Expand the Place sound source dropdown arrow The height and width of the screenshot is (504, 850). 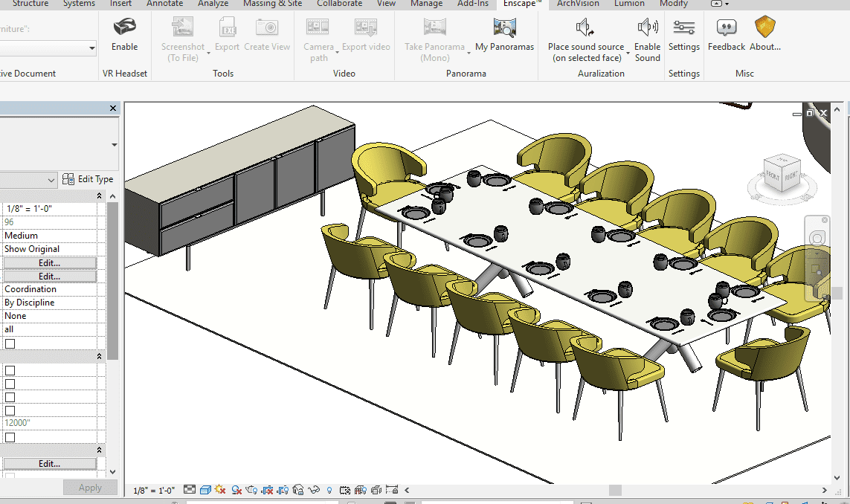click(x=628, y=52)
